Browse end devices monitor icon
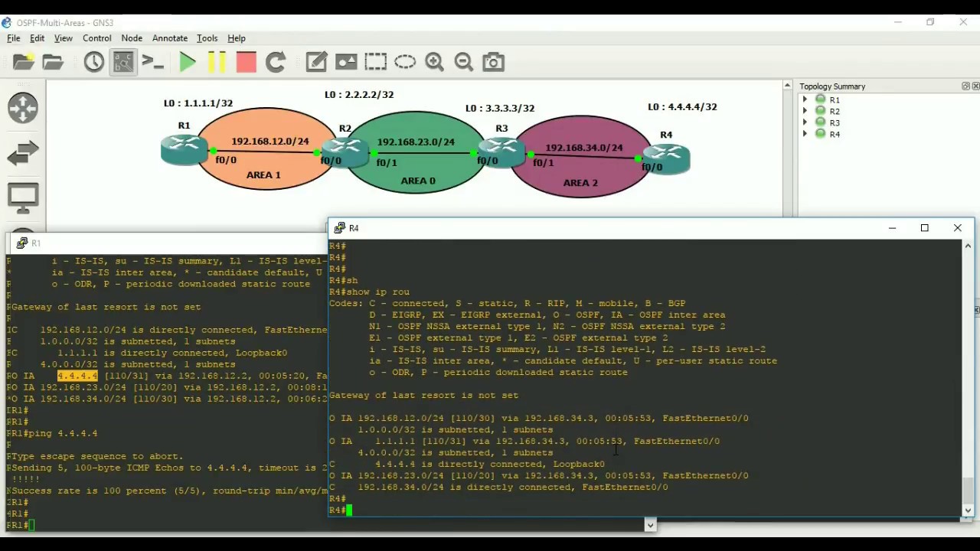Viewport: 980px width, 551px height. tap(23, 198)
